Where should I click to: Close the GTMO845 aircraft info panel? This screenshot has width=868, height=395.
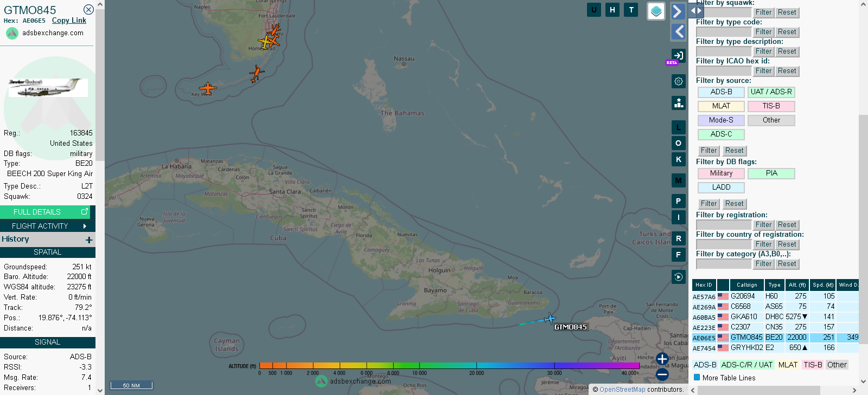click(x=88, y=10)
